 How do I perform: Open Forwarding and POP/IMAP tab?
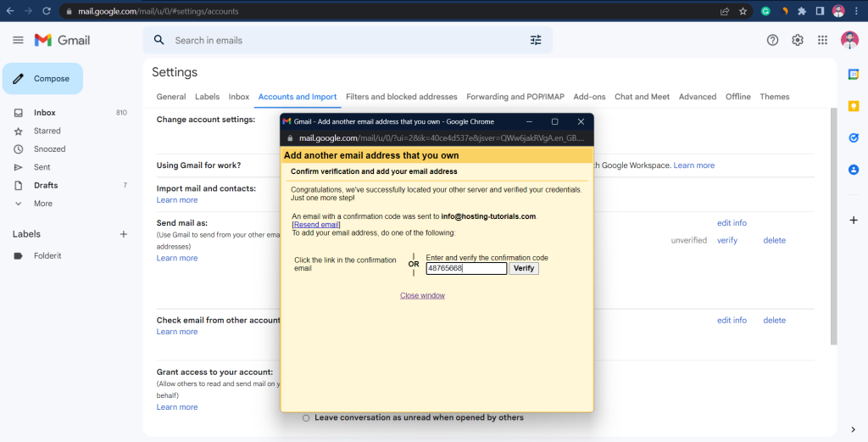pyautogui.click(x=515, y=97)
